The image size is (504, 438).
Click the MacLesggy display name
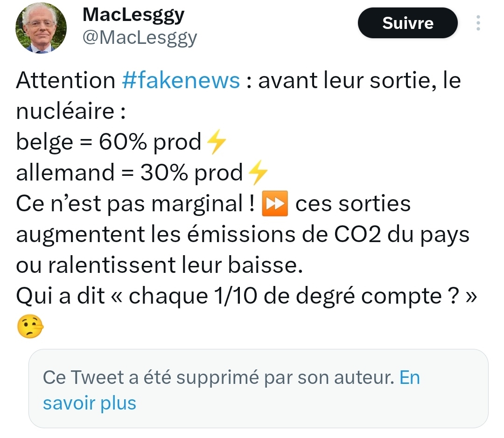coord(133,15)
